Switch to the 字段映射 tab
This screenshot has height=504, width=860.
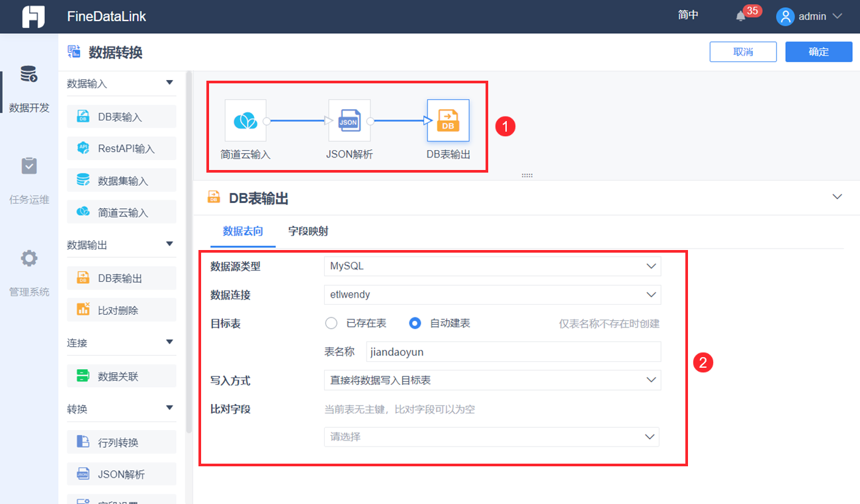tap(308, 231)
